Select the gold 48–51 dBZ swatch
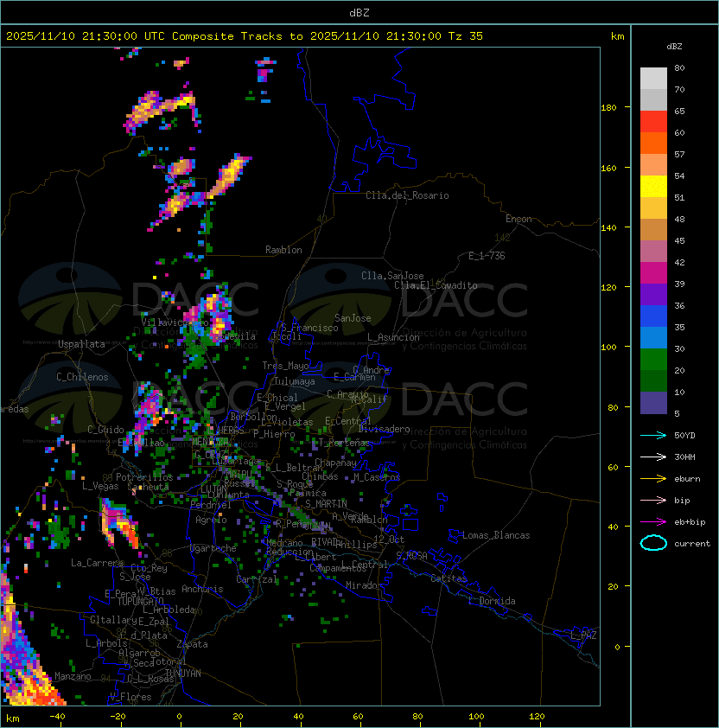The height and width of the screenshot is (728, 719). 653,208
